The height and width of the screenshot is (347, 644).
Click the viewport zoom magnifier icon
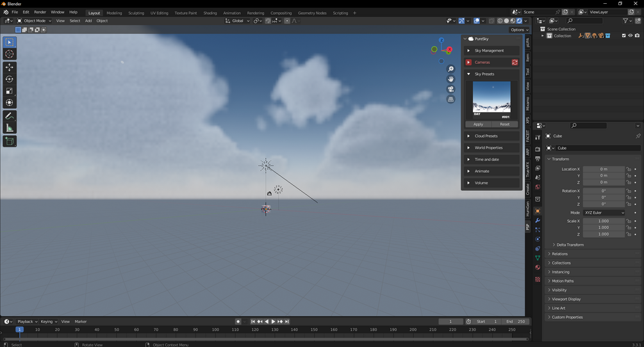pyautogui.click(x=450, y=69)
